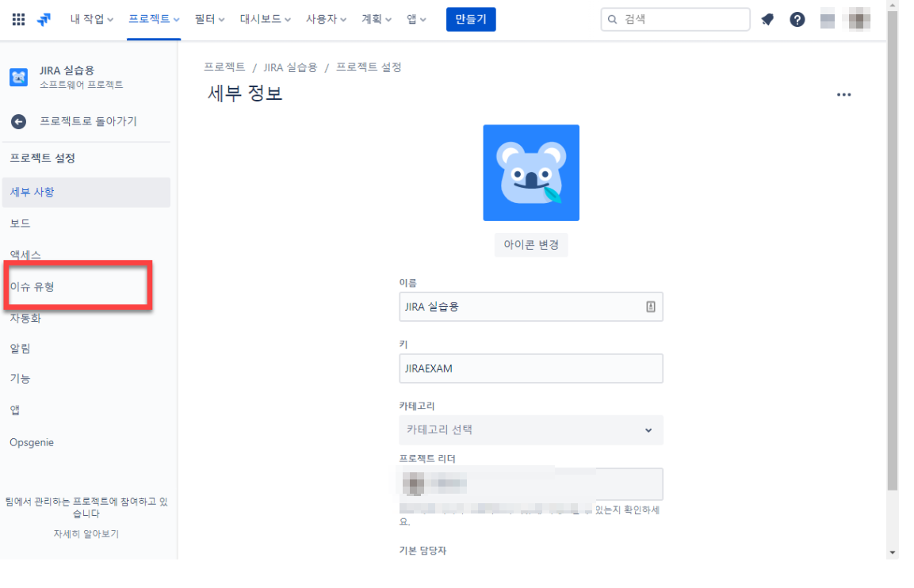Expand the 카테고리 선택 dropdown
Image resolution: width=914 pixels, height=588 pixels.
531,430
